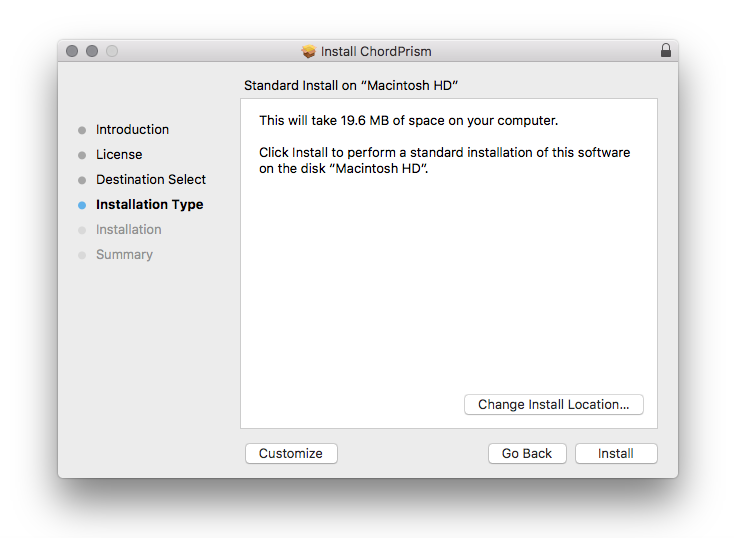Click Install to begin installation
734x538 pixels.
(616, 454)
